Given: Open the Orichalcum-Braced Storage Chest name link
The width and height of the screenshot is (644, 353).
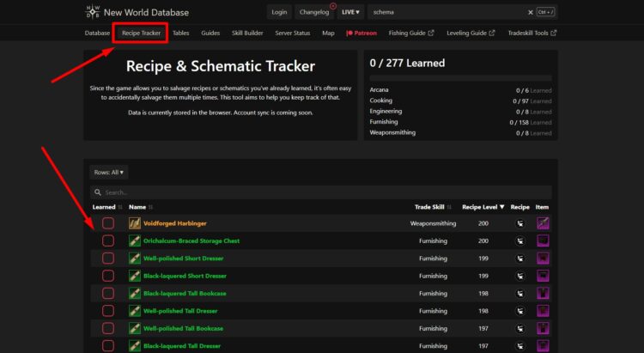Looking at the screenshot, I should click(x=191, y=240).
